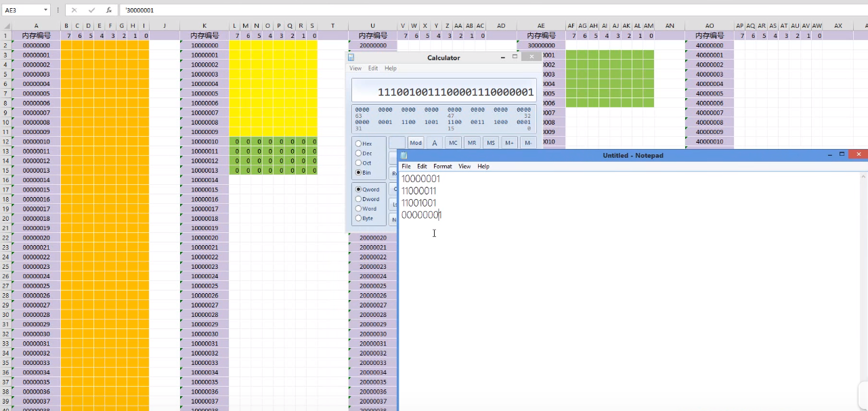This screenshot has width=868, height=411.
Task: Open the Notepad Edit menu
Action: click(422, 166)
